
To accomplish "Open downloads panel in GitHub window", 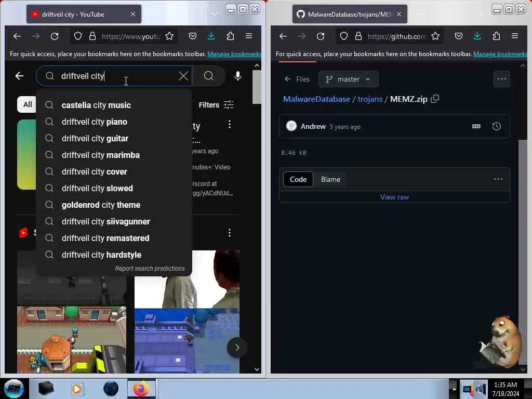I will [477, 36].
